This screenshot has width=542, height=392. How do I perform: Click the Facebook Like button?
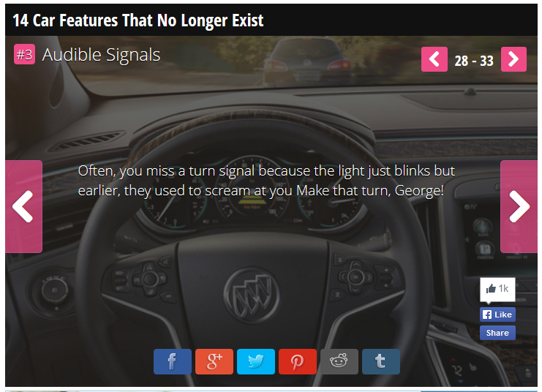click(497, 314)
